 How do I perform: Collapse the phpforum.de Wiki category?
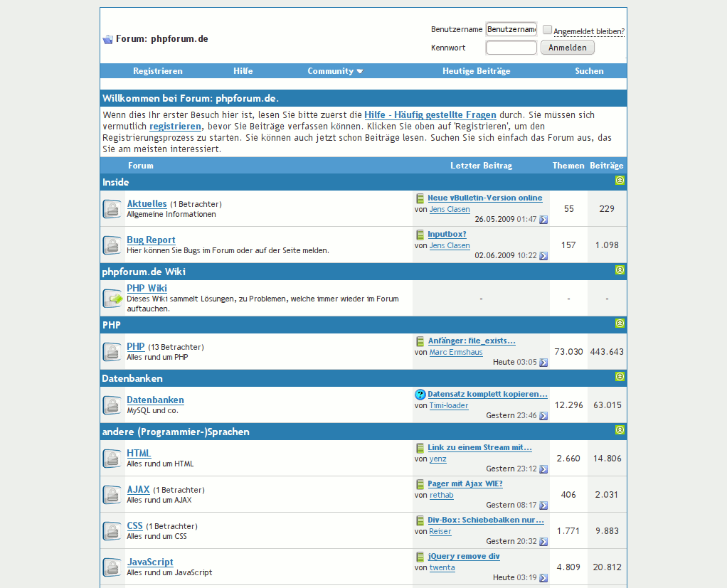[620, 269]
